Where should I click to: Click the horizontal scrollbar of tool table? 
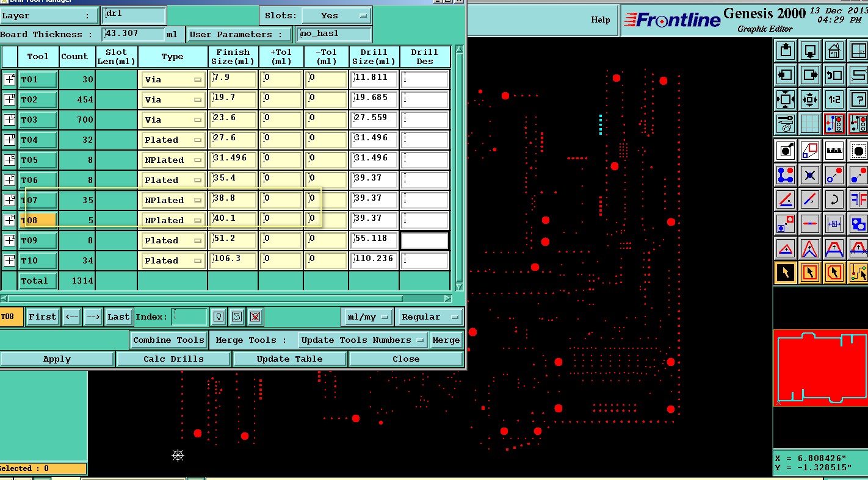click(226, 298)
